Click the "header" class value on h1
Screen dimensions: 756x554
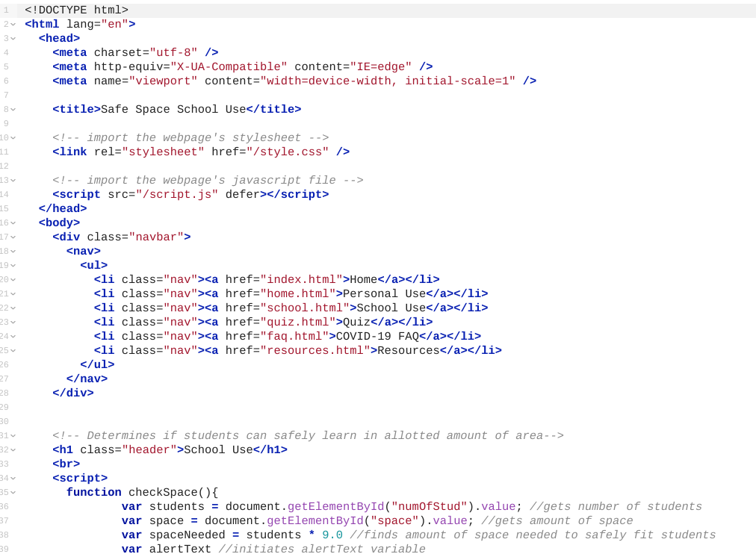153,449
